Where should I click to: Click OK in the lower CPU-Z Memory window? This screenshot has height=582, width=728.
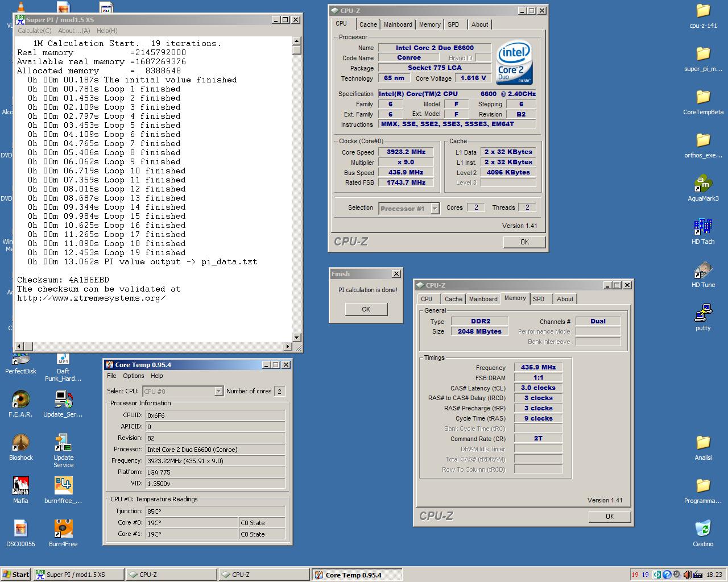(610, 516)
